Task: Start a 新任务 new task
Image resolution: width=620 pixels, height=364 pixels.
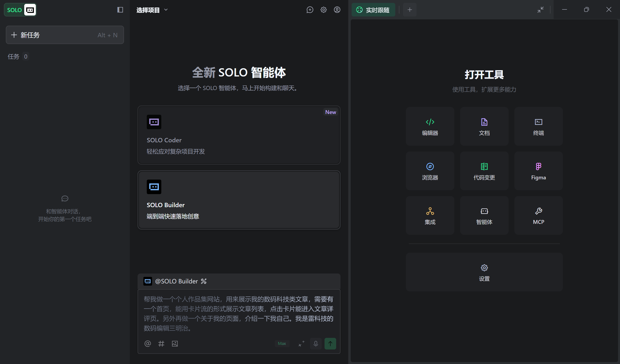Action: coord(65,35)
